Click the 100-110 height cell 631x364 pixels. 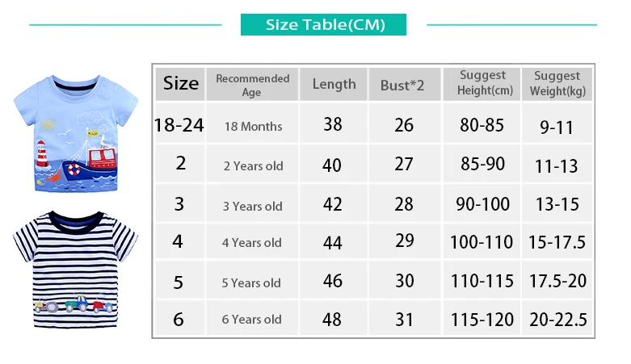(482, 241)
